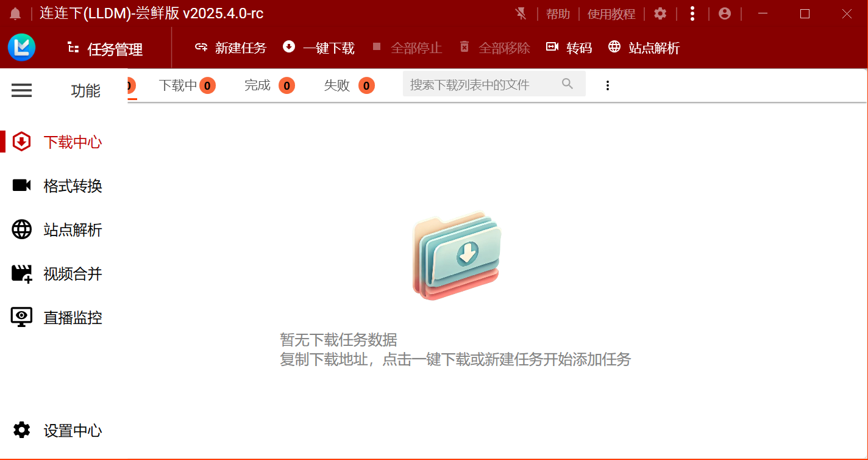Viewport: 868px width, 460px height.
Task: Open 设置中心 at the sidebar bottom
Action: pyautogui.click(x=72, y=431)
